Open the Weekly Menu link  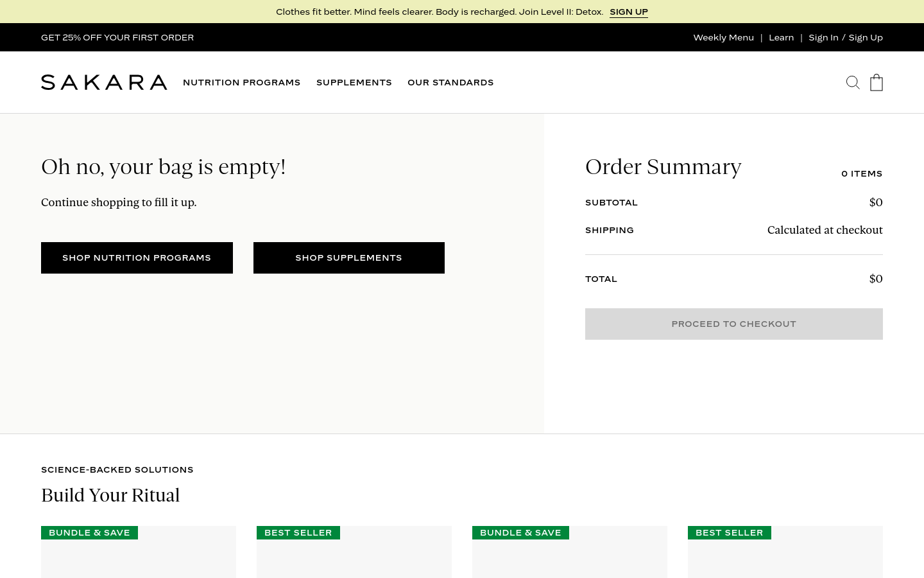pos(724,37)
